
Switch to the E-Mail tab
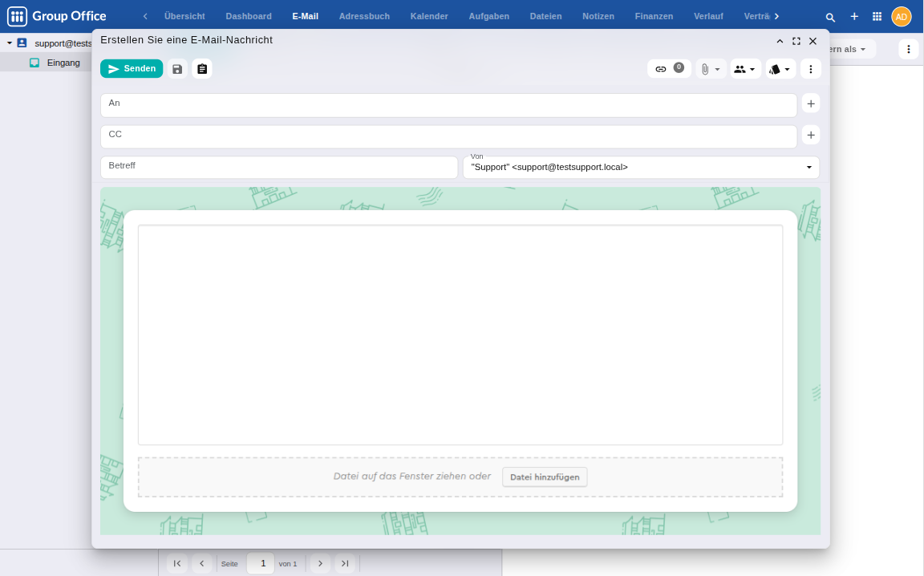pyautogui.click(x=306, y=17)
